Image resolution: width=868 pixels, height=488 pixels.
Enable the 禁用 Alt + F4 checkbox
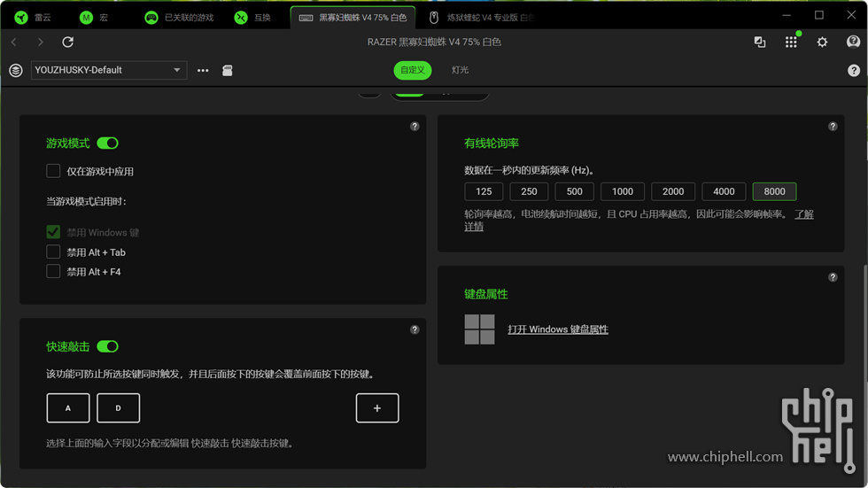pos(53,271)
